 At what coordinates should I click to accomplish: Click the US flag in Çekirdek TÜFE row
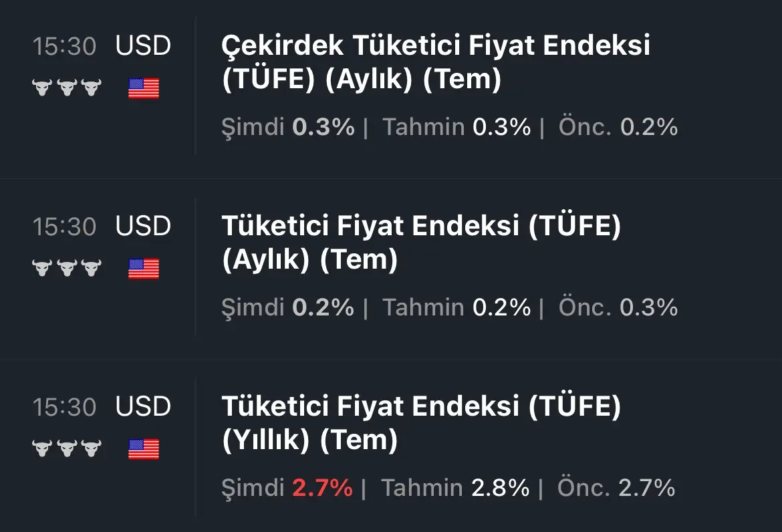coord(144,88)
